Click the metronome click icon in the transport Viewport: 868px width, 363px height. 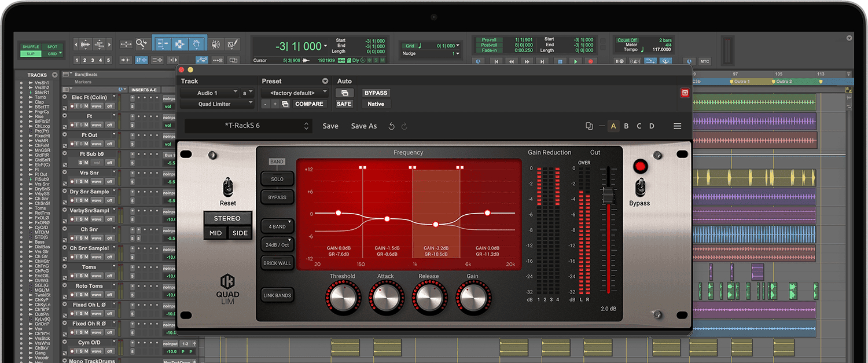(635, 61)
